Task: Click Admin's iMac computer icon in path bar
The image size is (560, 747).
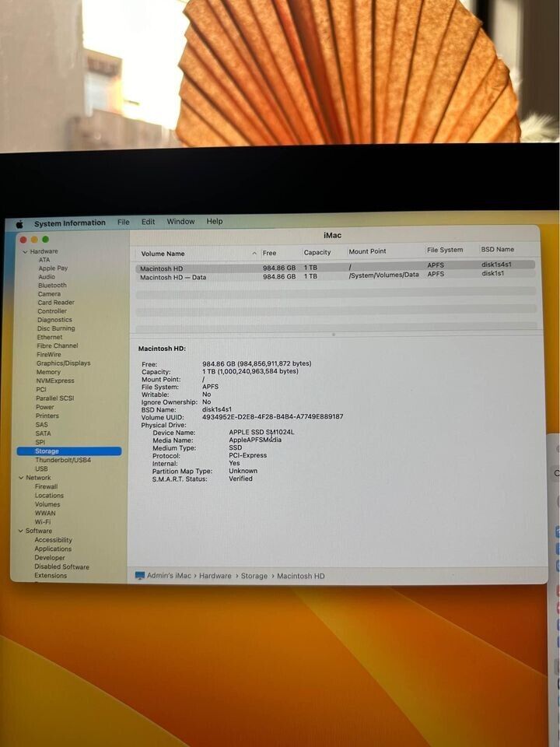Action: tap(139, 576)
